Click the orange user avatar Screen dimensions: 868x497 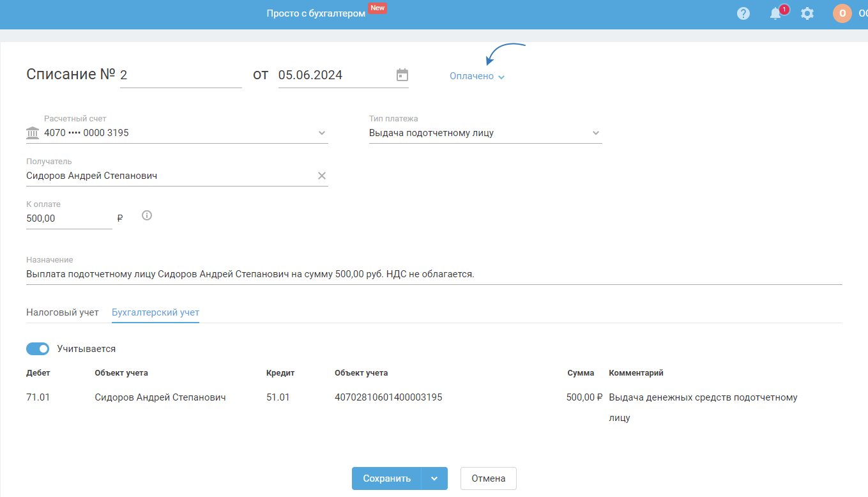[842, 13]
